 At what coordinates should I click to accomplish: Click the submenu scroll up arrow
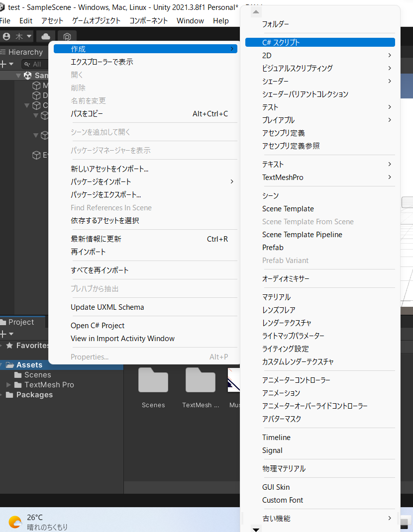coord(256,12)
